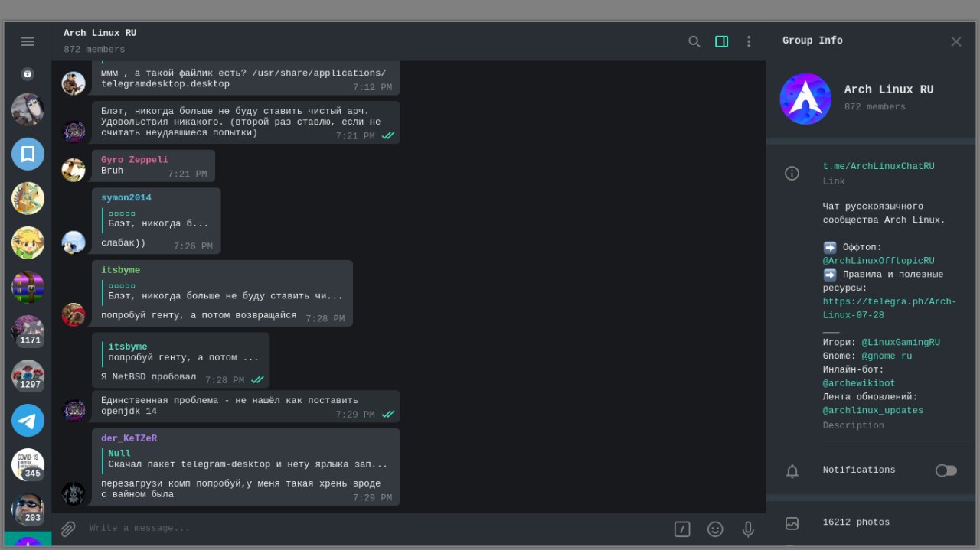Open @archlinux_updates link
980x550 pixels.
pyautogui.click(x=873, y=411)
